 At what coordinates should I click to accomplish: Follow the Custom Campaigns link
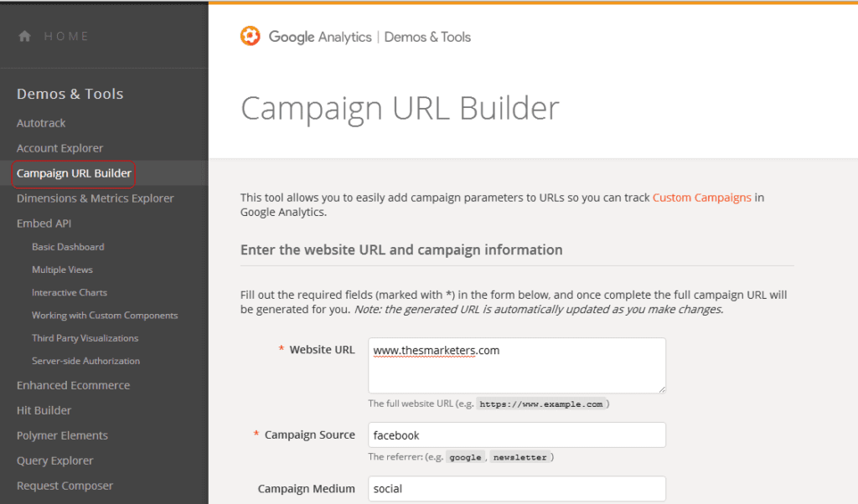(701, 198)
